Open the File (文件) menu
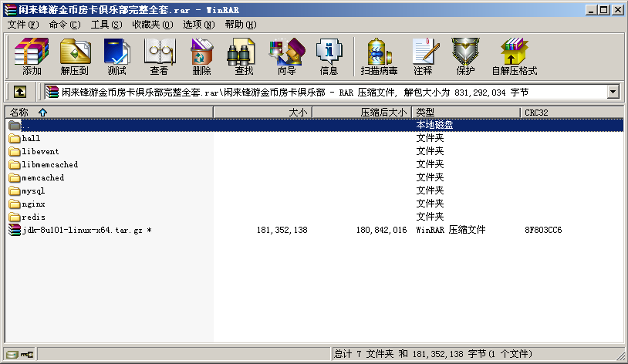The width and height of the screenshot is (628, 364). (22, 25)
